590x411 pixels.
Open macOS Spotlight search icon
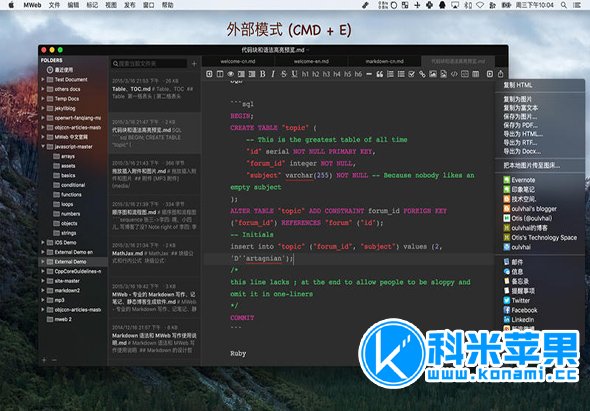click(564, 5)
